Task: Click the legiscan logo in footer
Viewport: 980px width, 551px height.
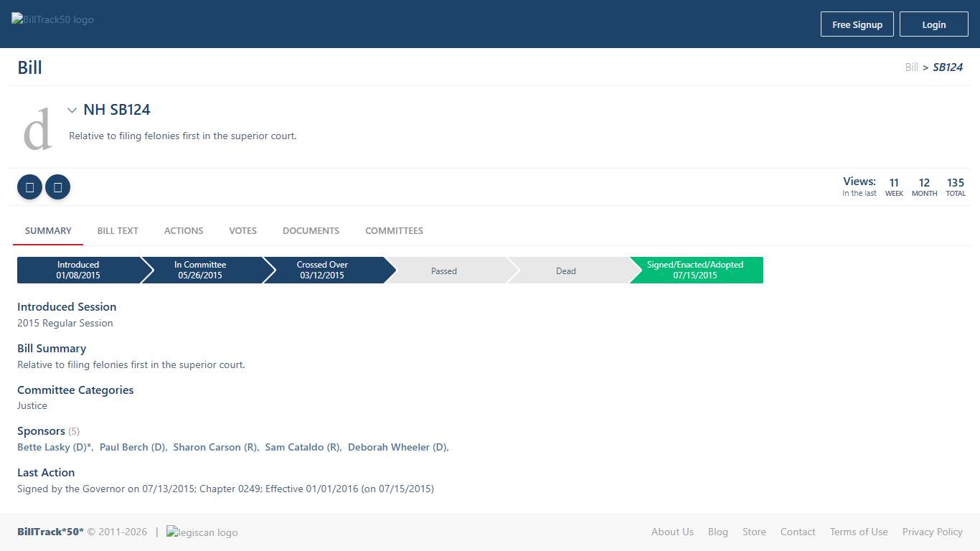Action: [x=202, y=532]
